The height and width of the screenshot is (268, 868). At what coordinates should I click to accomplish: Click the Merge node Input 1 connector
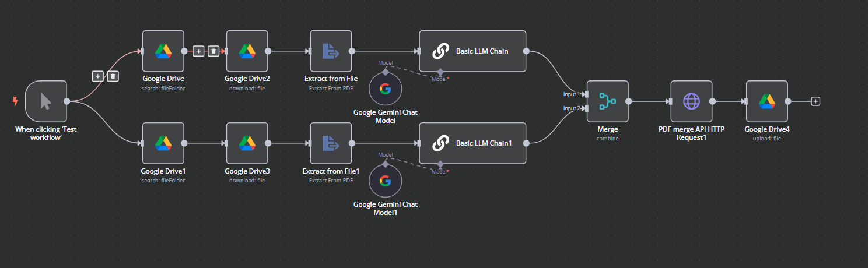[586, 94]
